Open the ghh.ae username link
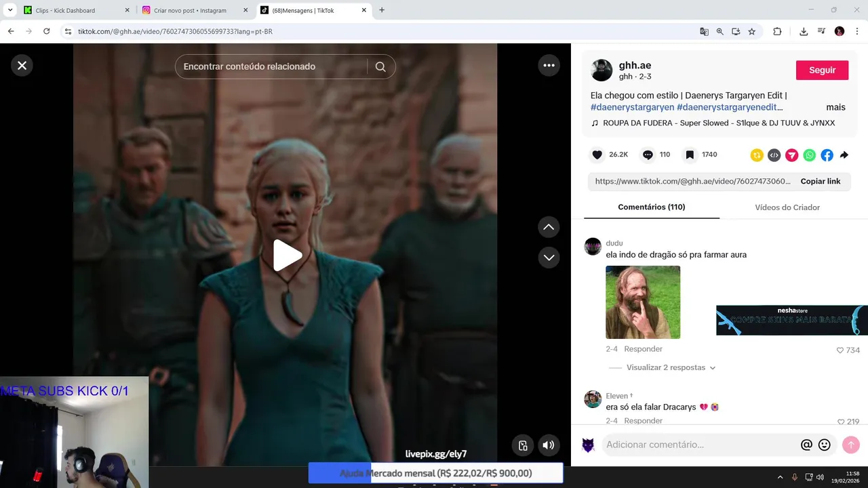868x488 pixels. [635, 65]
